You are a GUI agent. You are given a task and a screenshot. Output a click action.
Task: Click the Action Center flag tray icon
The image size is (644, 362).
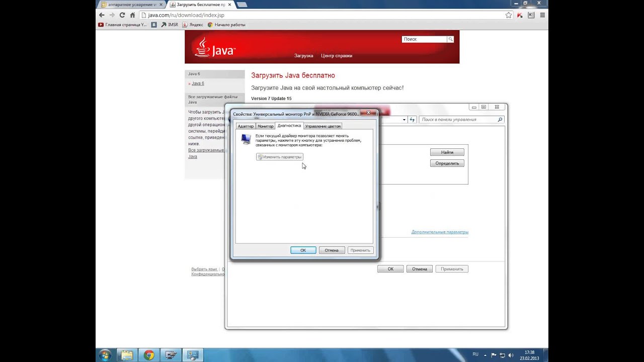(494, 355)
